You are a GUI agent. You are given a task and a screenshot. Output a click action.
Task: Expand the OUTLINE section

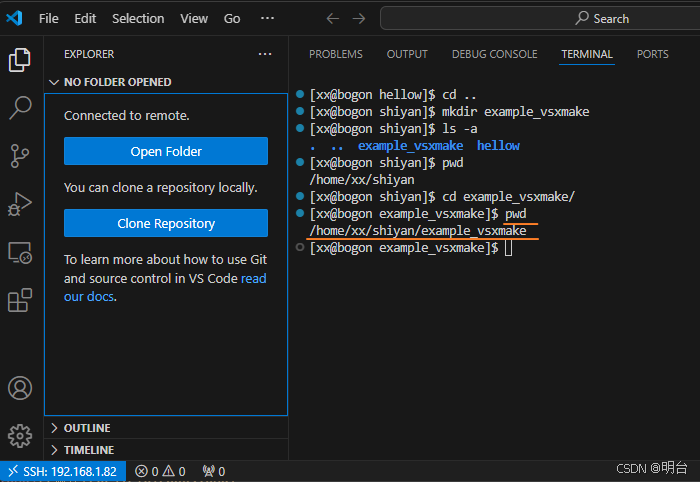[x=166, y=428]
